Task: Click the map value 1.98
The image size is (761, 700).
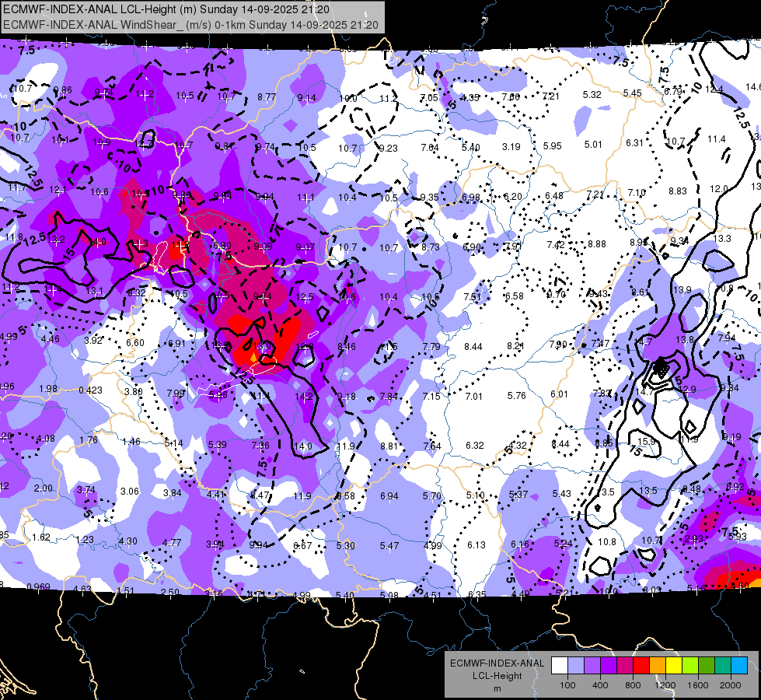Action: pos(48,389)
